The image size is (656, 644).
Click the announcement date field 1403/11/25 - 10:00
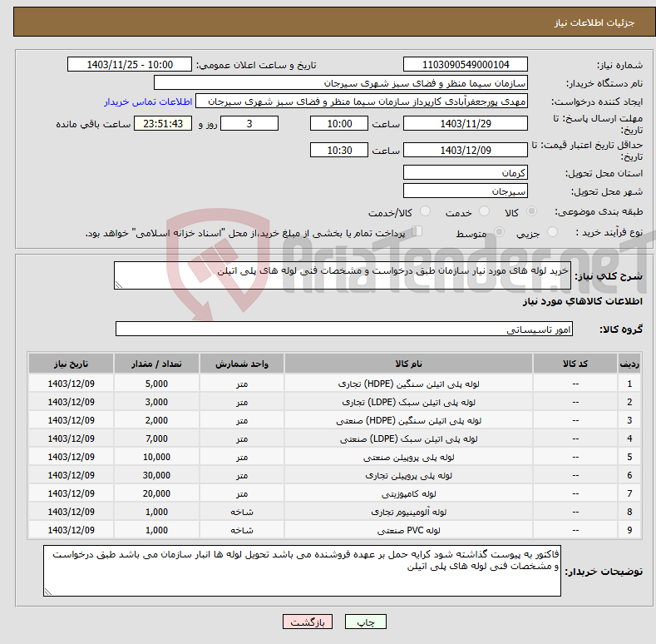coord(129,65)
